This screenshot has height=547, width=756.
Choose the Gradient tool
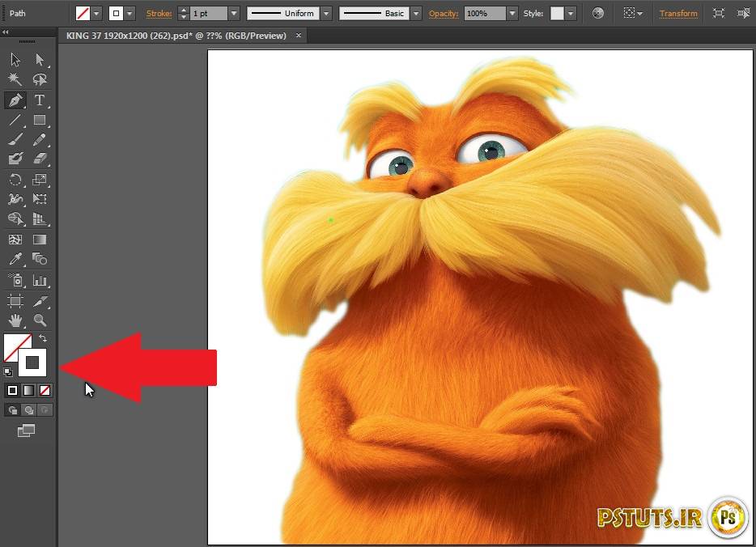coord(40,240)
